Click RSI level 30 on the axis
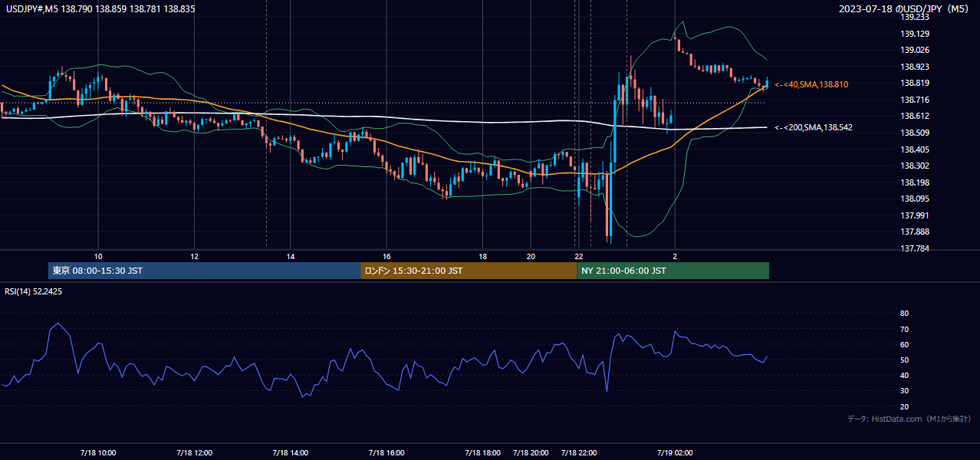The image size is (980, 460). click(905, 391)
